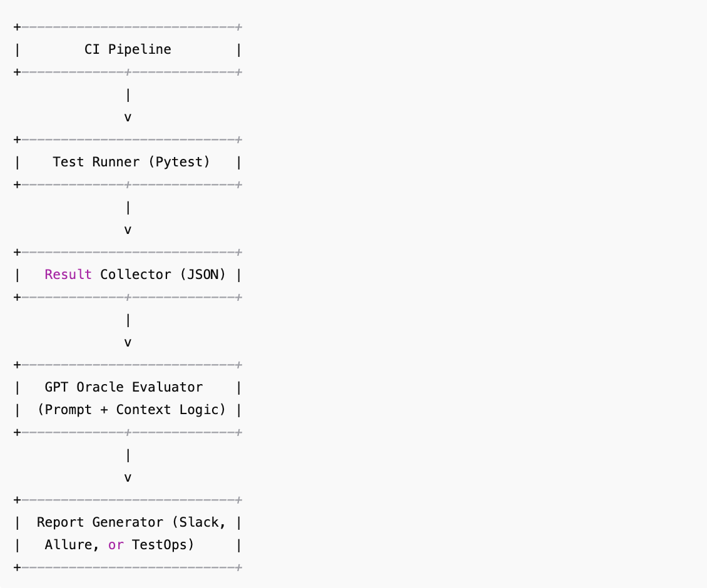Click the down arrow below CI Pipeline
Viewport: 707px width, 588px height.
point(128,117)
